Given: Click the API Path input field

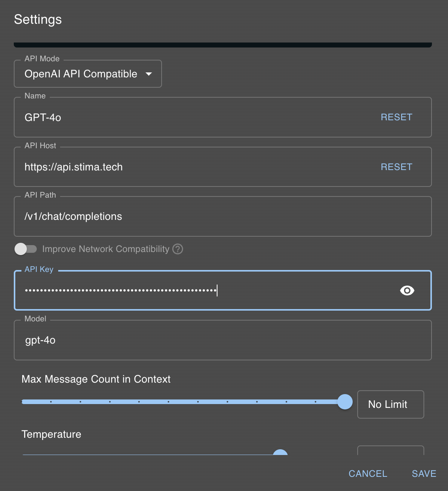Looking at the screenshot, I should tap(222, 216).
